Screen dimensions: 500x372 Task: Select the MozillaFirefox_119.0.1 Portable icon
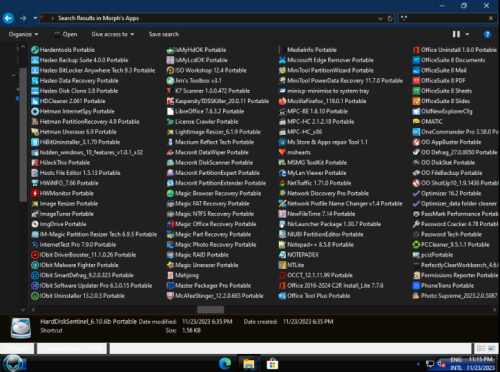point(282,101)
